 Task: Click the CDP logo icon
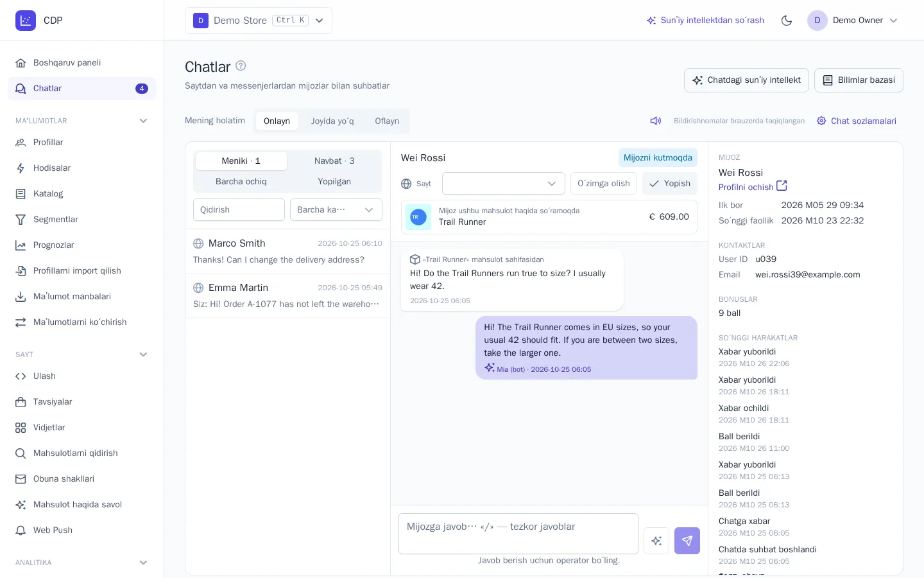(x=26, y=21)
